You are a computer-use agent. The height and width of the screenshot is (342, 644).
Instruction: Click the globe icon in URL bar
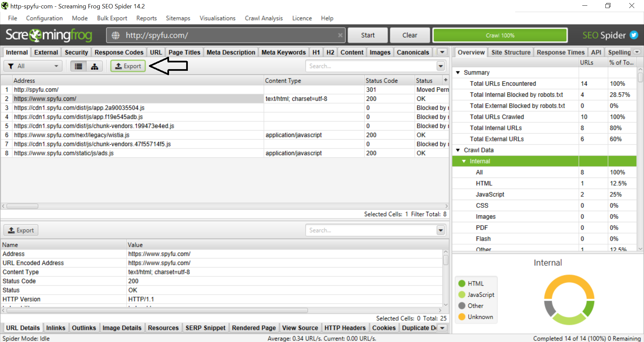coord(116,35)
